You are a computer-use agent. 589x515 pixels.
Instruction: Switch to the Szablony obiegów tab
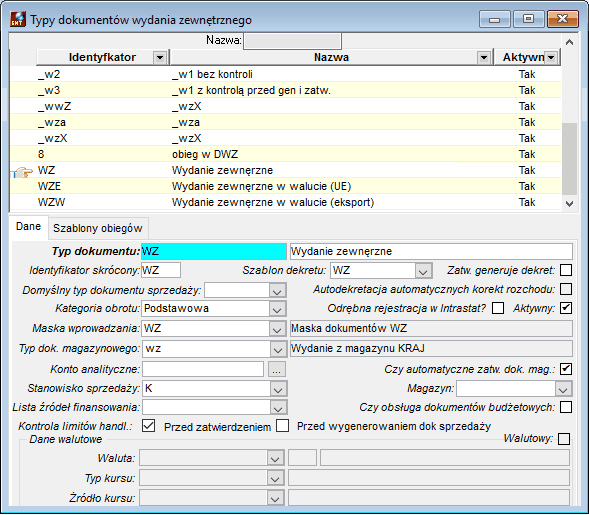point(98,228)
